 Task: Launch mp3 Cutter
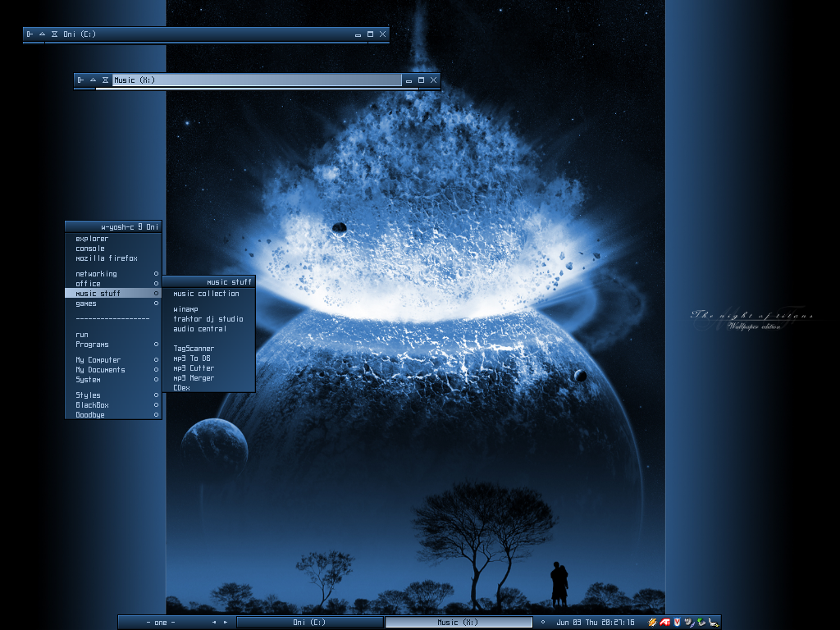click(x=209, y=368)
